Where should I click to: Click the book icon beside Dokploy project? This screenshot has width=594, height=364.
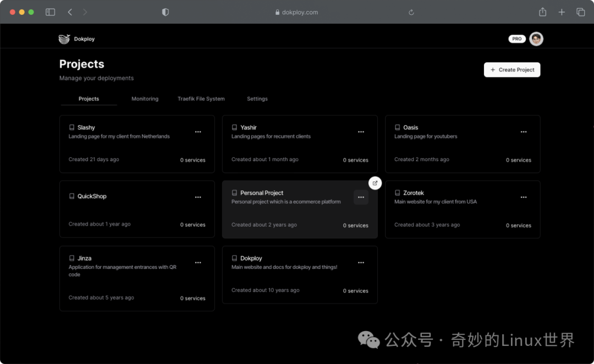click(x=234, y=258)
